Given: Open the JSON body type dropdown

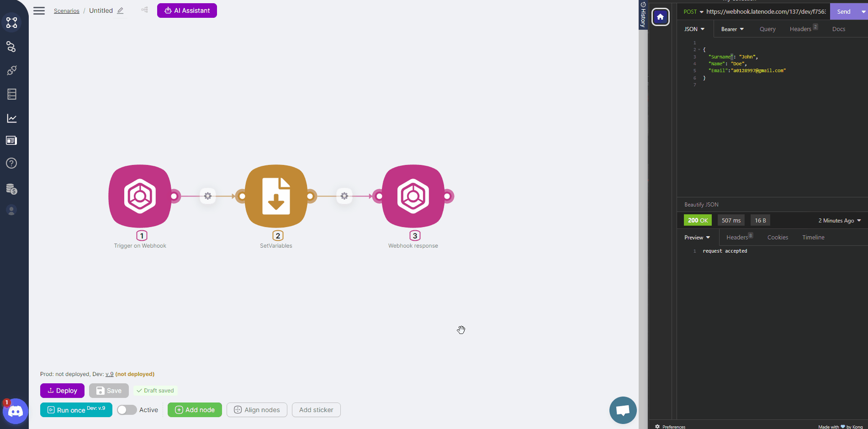Looking at the screenshot, I should coord(694,29).
